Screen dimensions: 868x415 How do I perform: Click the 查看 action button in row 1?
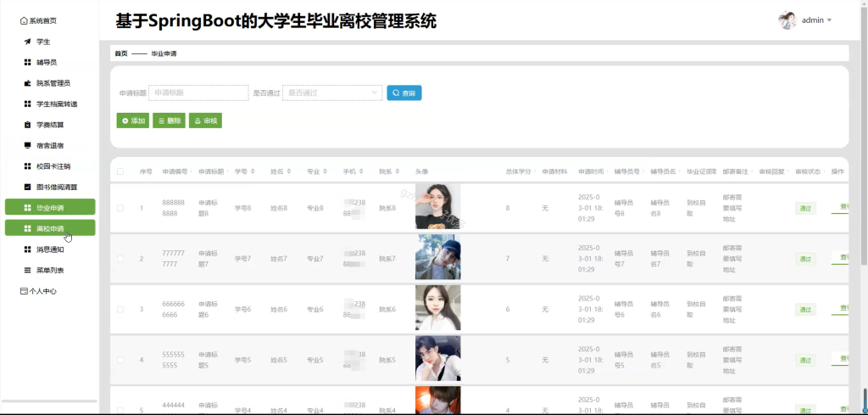click(x=840, y=207)
